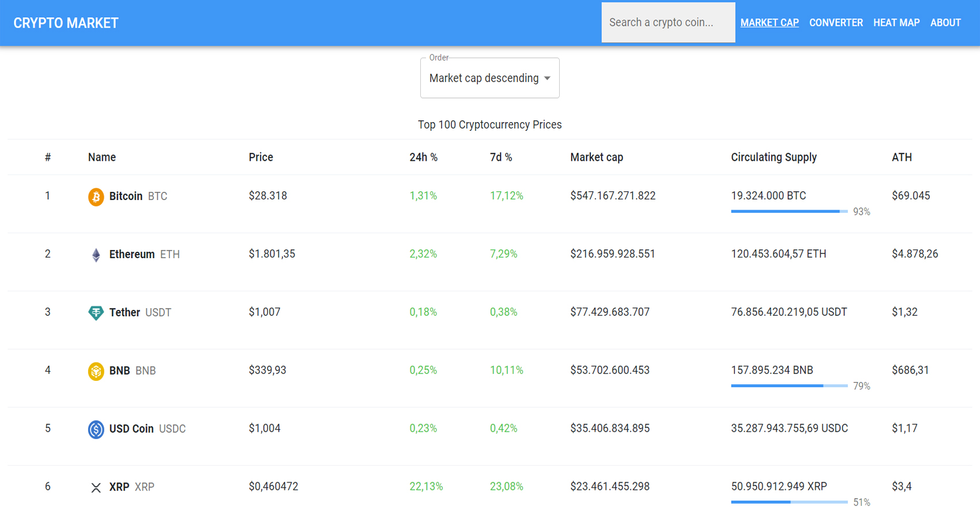This screenshot has width=980, height=514.
Task: Click Bitcoin ATH value $69.045
Action: click(x=911, y=196)
